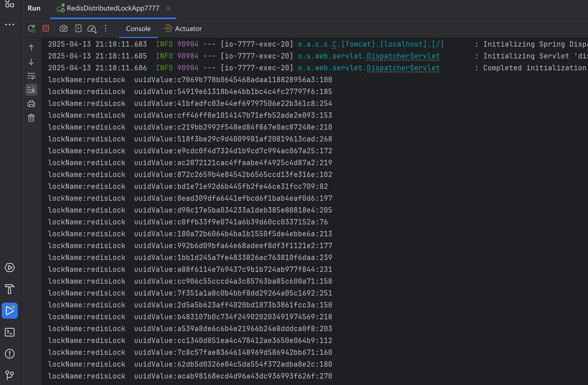Open the Terminal tool window
Image resolution: width=588 pixels, height=385 pixels.
10,332
